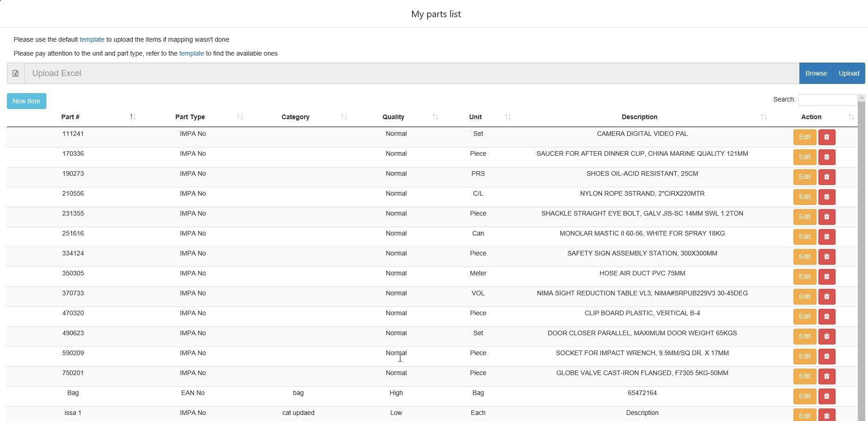
Task: Click the 'cat updaed' category cell
Action: pyautogui.click(x=298, y=413)
